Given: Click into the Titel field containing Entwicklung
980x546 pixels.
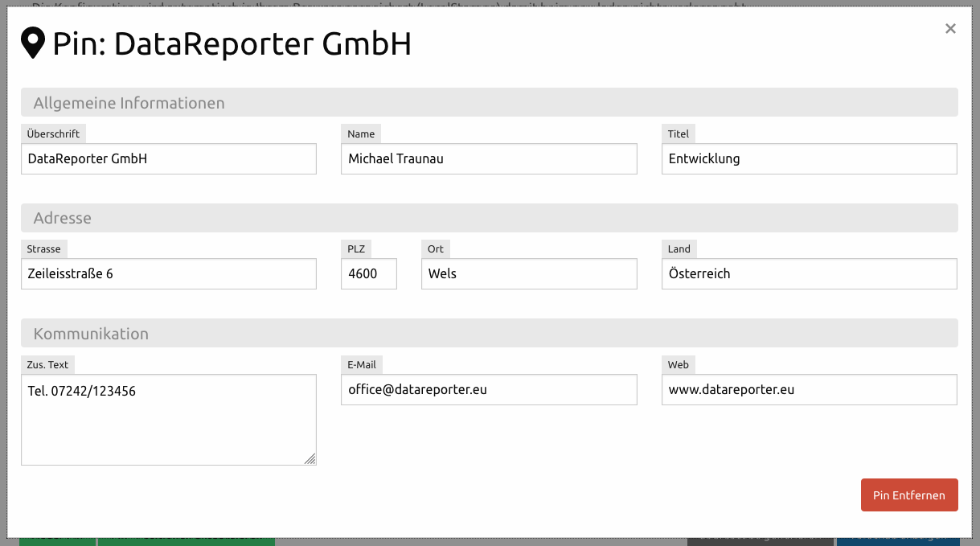Looking at the screenshot, I should pos(809,159).
